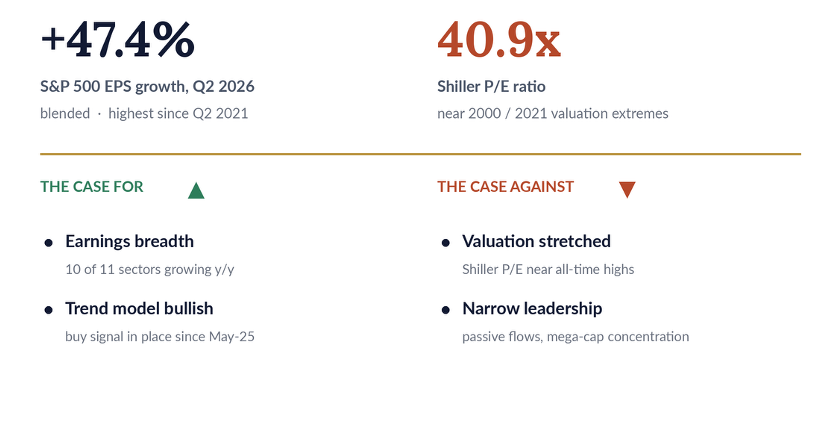Click 'buy signal in place since May-25'
Viewport: 840px width, 448px height.
pyautogui.click(x=160, y=337)
